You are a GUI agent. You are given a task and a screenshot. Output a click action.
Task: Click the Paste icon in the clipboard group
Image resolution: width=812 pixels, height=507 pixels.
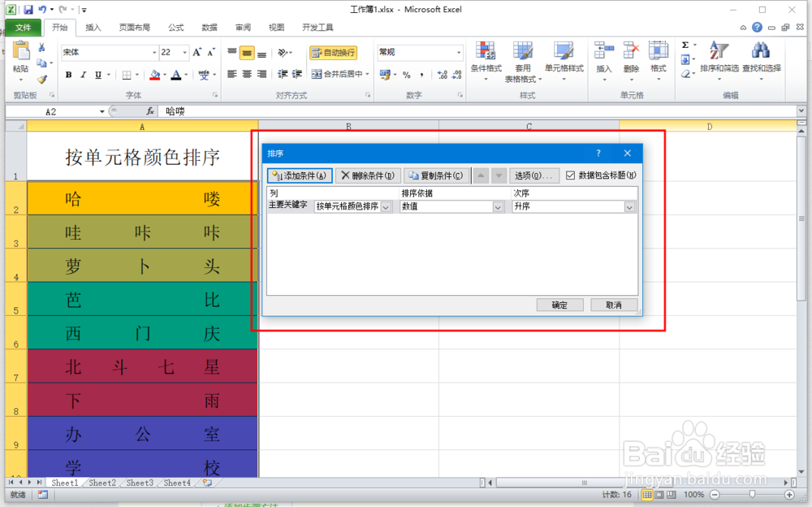[21, 52]
